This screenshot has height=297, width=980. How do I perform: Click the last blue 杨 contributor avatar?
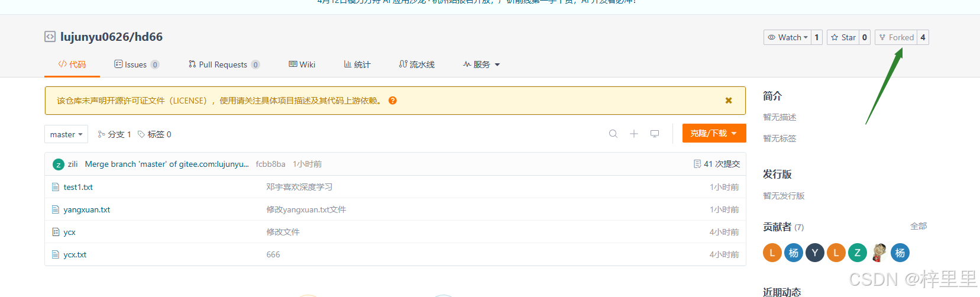click(x=900, y=253)
